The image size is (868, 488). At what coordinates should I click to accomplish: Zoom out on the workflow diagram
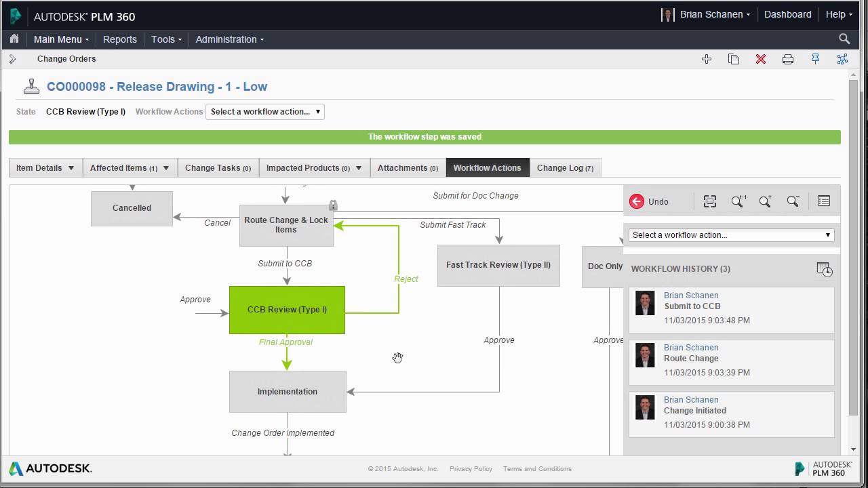pyautogui.click(x=793, y=201)
